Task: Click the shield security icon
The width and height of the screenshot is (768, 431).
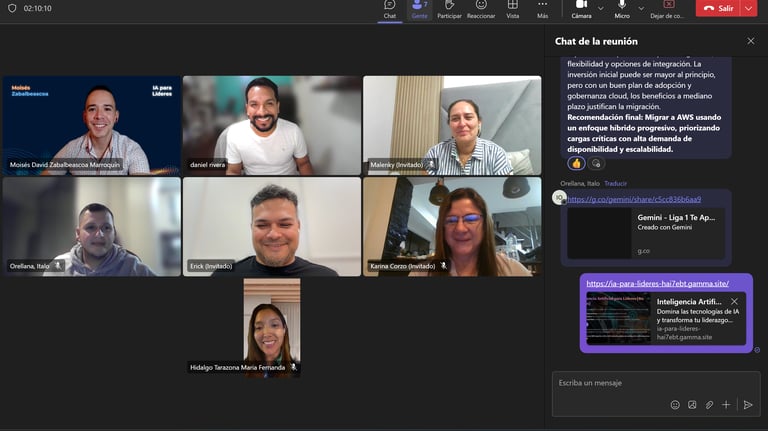Action: (12, 8)
